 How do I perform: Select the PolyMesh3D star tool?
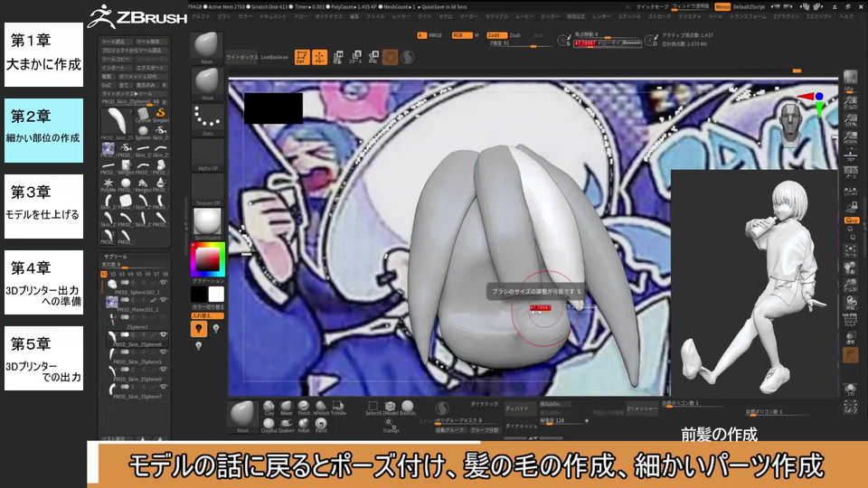tap(108, 184)
